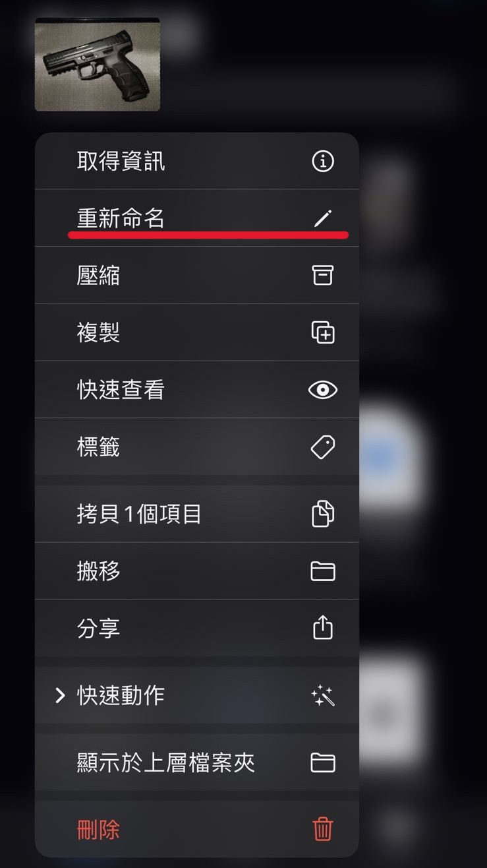
Task: Tap the pistol image thumbnail preview
Action: tap(98, 65)
